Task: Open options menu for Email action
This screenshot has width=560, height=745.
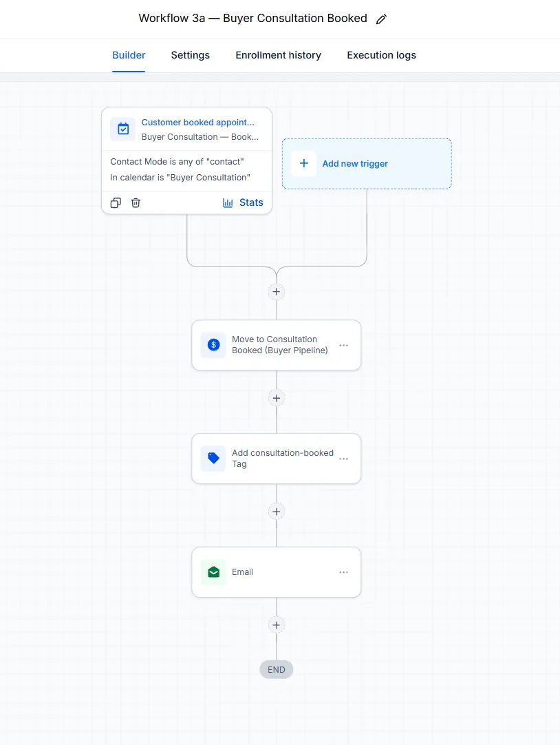Action: point(343,573)
